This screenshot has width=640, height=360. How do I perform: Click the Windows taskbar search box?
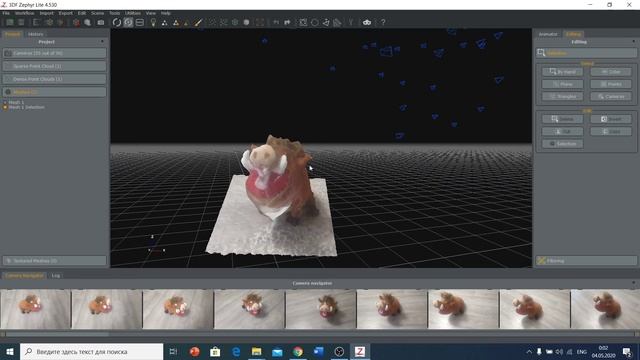[91, 351]
